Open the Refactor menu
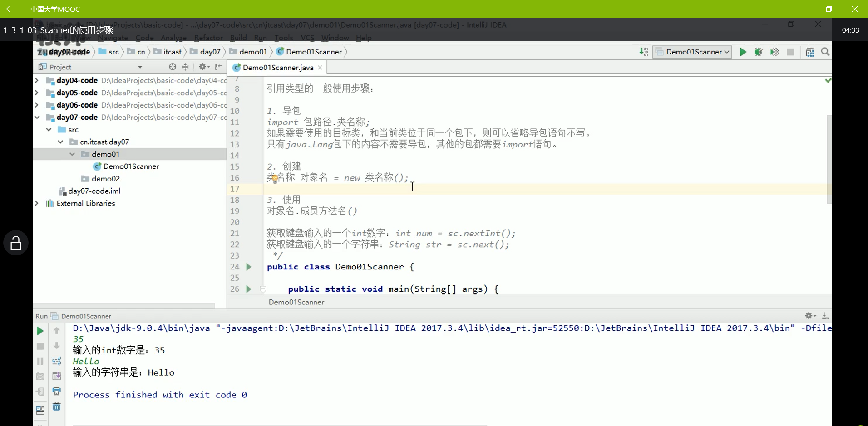The image size is (868, 426). tap(208, 38)
